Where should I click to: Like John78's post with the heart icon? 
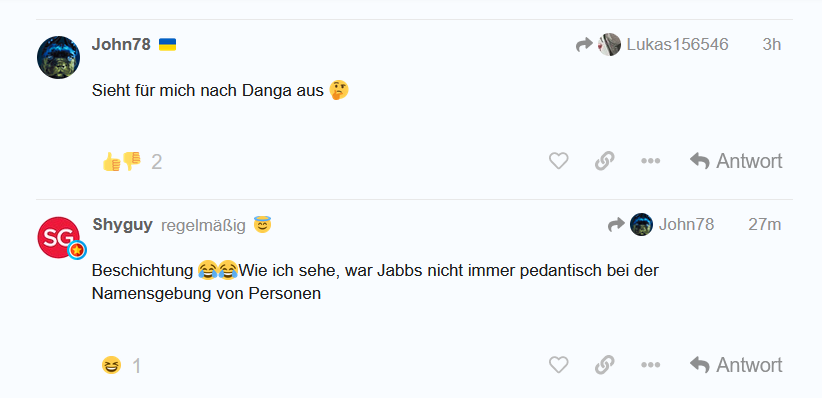point(558,160)
